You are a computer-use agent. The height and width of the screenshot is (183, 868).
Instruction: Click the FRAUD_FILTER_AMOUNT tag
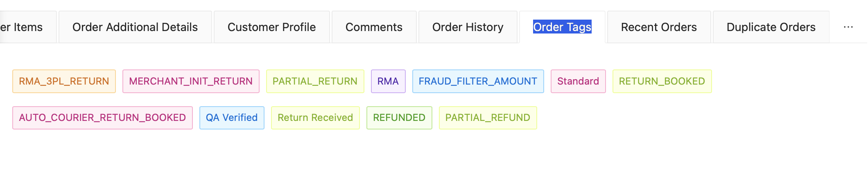click(x=478, y=81)
